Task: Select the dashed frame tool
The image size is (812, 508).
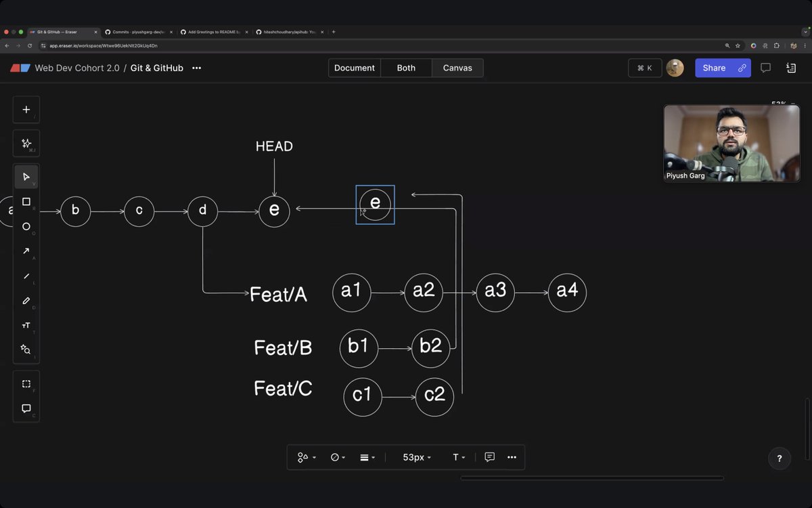Action: (x=26, y=383)
